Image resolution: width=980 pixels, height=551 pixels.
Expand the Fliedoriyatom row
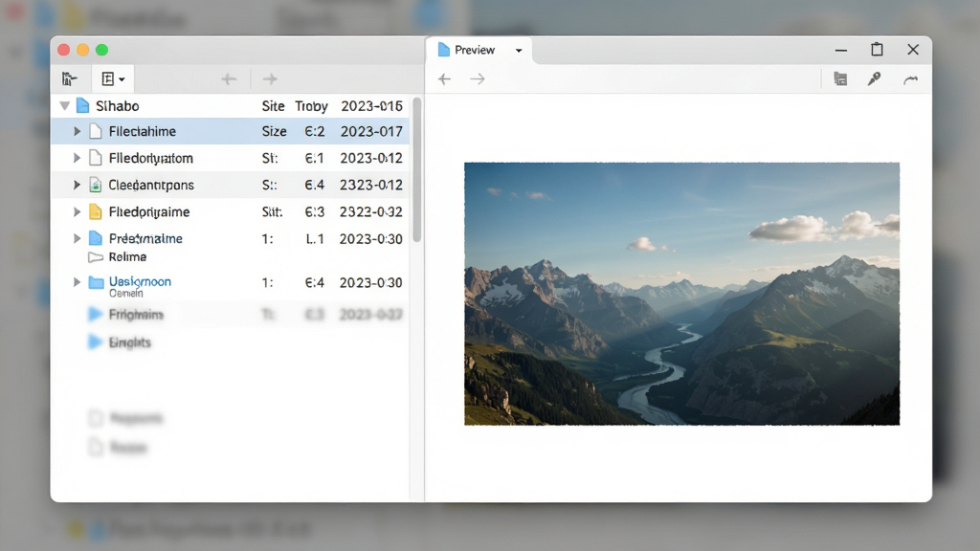[x=77, y=158]
